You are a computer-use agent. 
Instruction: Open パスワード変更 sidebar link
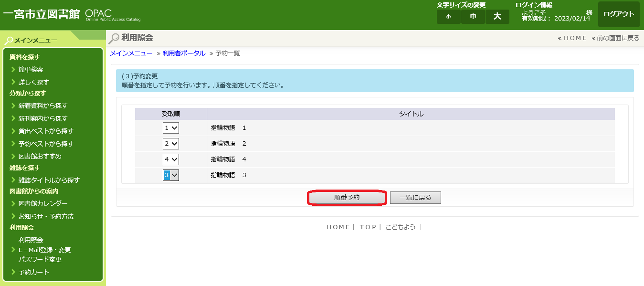(40, 260)
